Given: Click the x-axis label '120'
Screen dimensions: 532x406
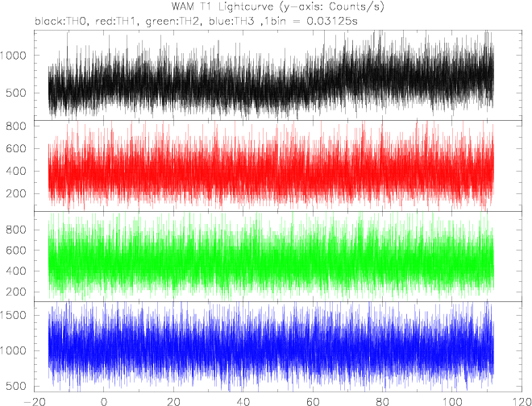Looking at the screenshot, I should [522, 400].
